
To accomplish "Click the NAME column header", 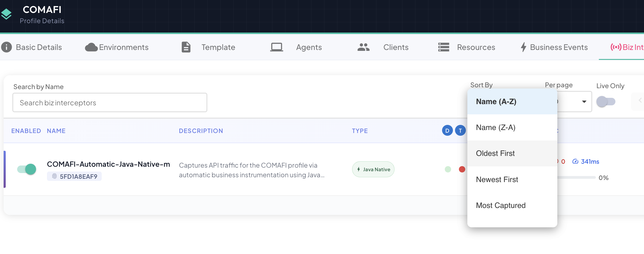I will point(56,131).
